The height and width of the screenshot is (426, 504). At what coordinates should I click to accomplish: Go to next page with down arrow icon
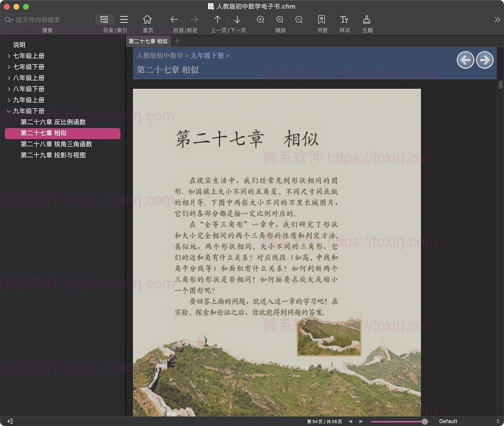pos(237,20)
